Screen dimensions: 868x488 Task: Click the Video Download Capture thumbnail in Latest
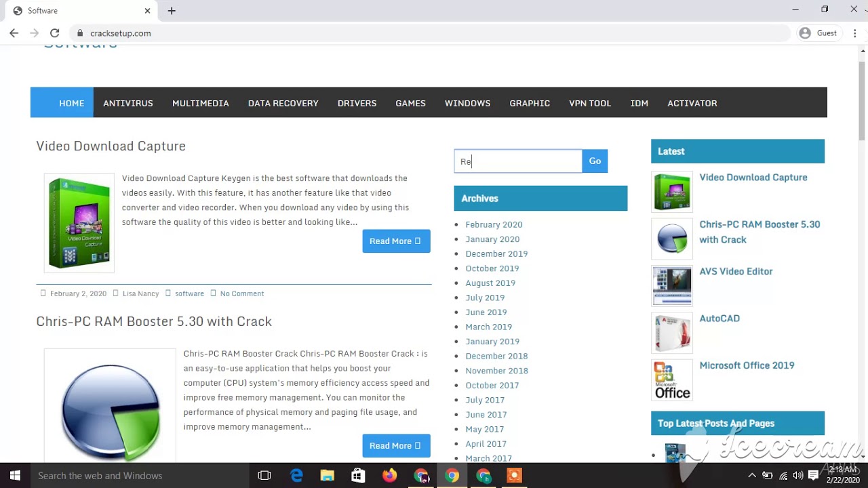click(x=672, y=192)
